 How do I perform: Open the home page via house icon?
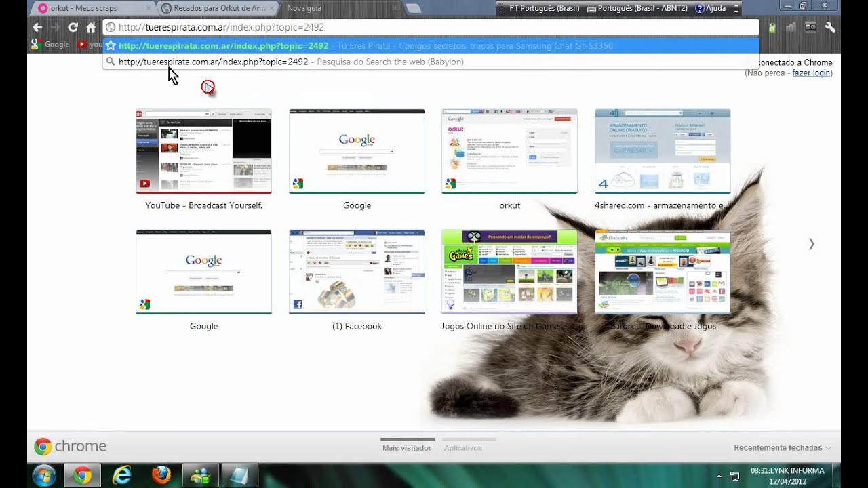pos(91,28)
